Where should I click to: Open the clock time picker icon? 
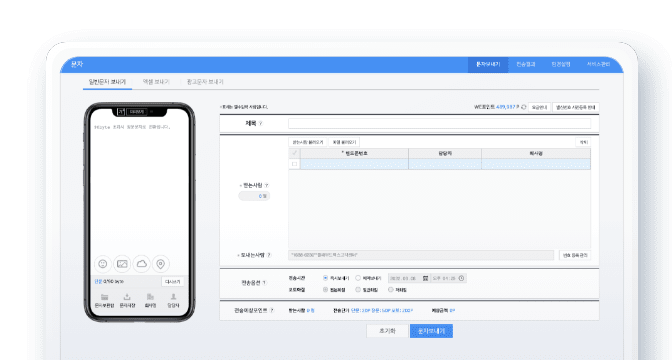coord(461,278)
